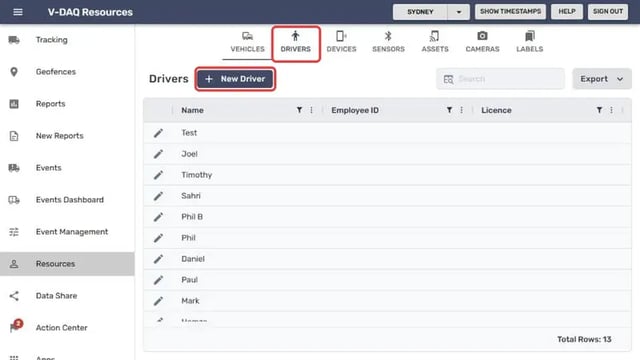
Task: Edit the Mark driver with pencil icon
Action: click(x=158, y=301)
